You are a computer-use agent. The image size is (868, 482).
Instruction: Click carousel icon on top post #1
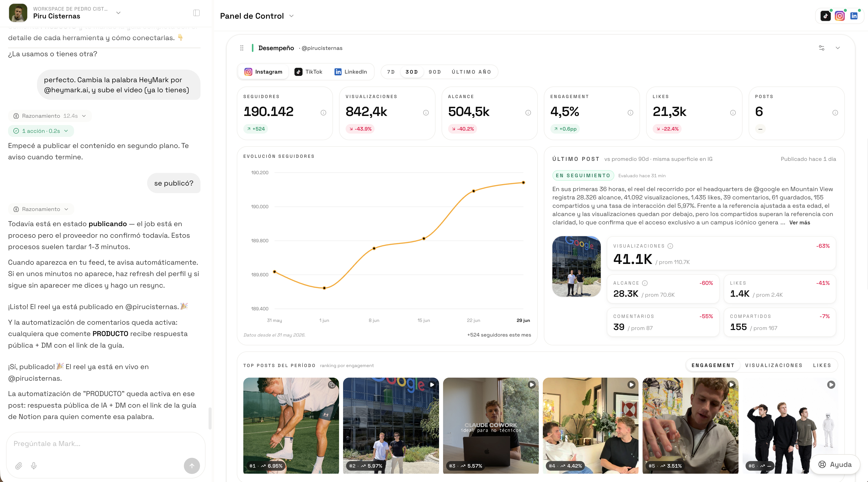pos(332,385)
